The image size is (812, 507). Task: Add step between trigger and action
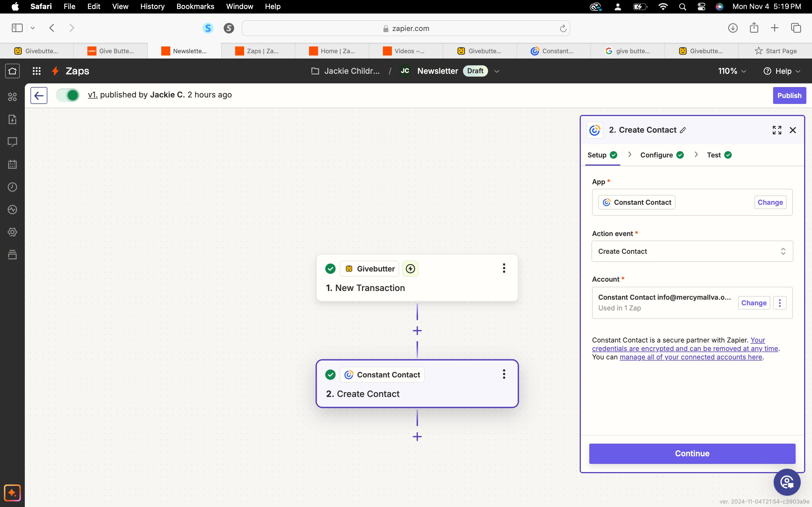(x=417, y=331)
